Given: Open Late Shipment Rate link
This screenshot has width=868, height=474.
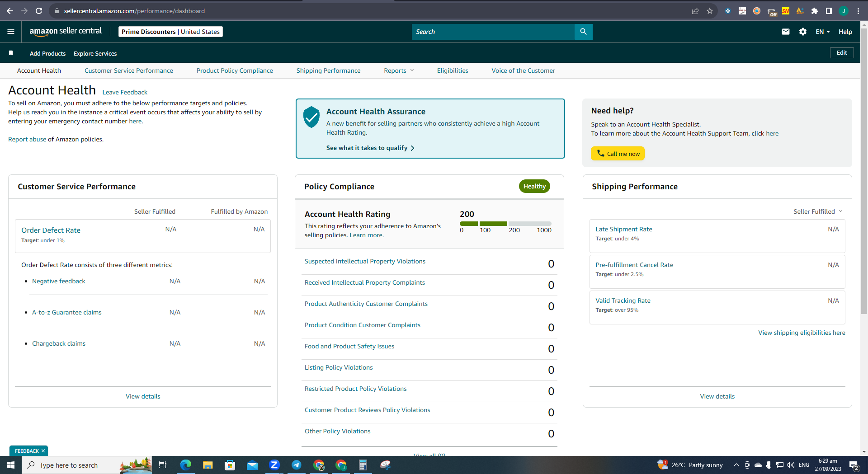Looking at the screenshot, I should click(624, 229).
